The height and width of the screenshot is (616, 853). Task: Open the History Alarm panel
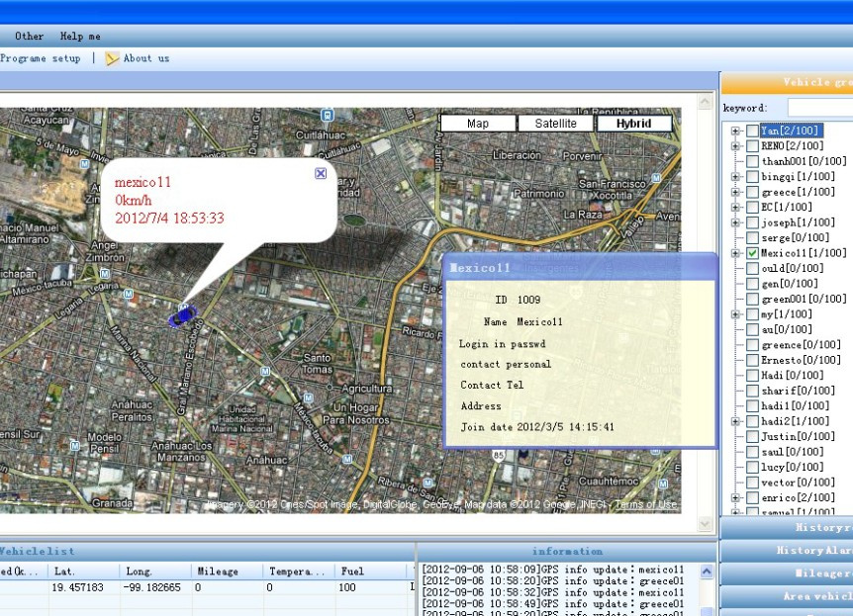[x=787, y=550]
